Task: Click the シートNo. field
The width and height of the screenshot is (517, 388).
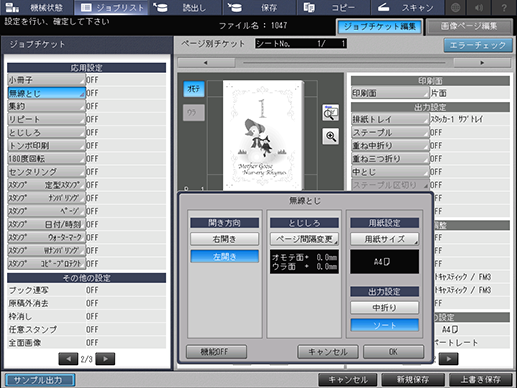Action: [x=301, y=43]
